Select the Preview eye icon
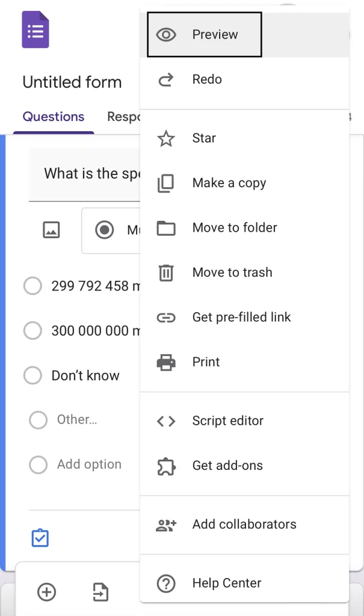The width and height of the screenshot is (364, 616). (x=166, y=34)
